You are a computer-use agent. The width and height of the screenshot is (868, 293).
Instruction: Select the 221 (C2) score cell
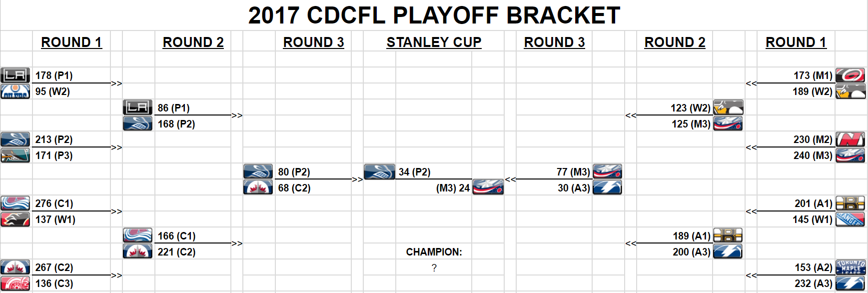176,252
